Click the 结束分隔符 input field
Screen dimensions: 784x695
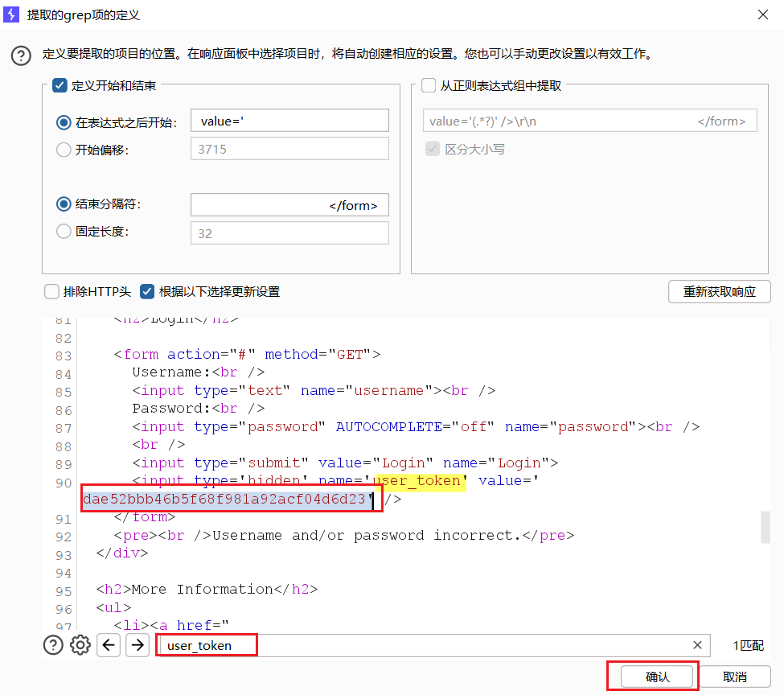pyautogui.click(x=289, y=205)
